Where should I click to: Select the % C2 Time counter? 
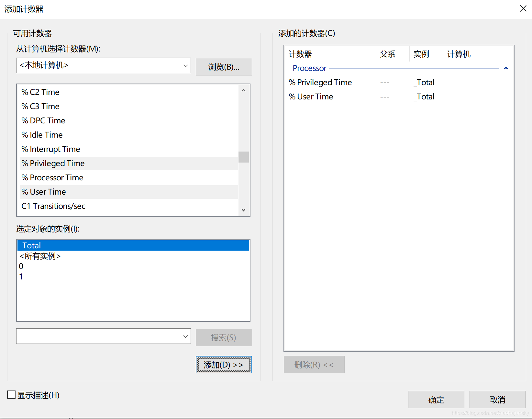coord(40,92)
